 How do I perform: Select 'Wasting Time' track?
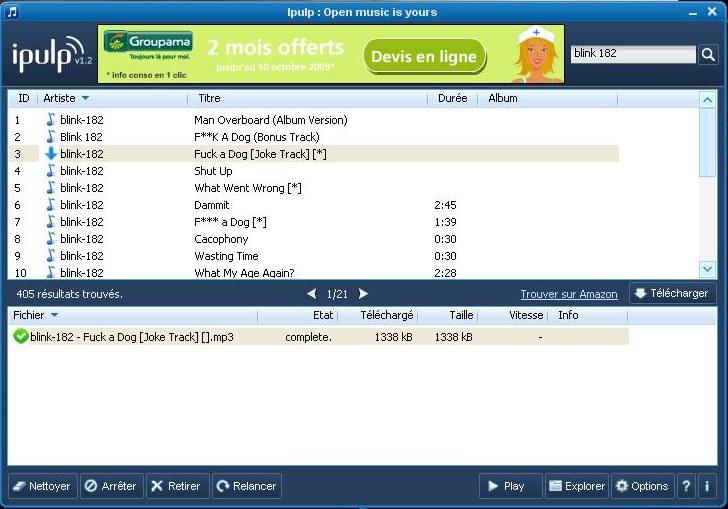click(226, 256)
